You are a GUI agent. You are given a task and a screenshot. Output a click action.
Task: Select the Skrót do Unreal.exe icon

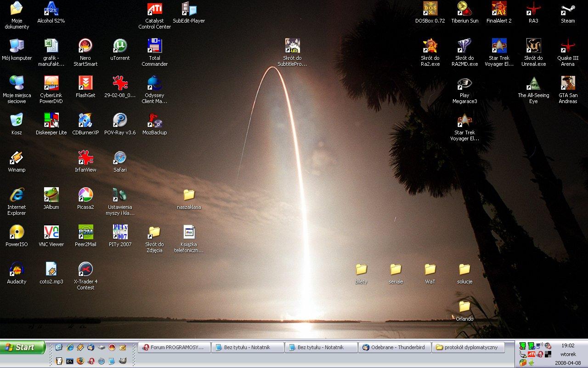(x=533, y=52)
